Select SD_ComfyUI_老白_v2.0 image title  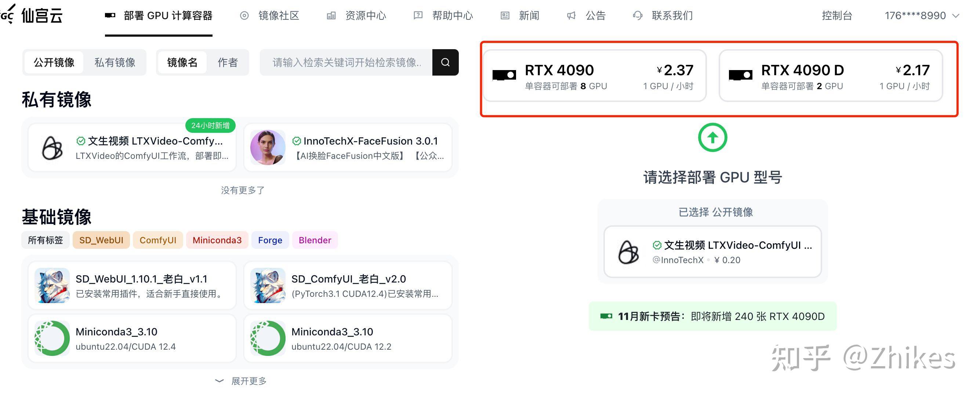[x=348, y=279]
